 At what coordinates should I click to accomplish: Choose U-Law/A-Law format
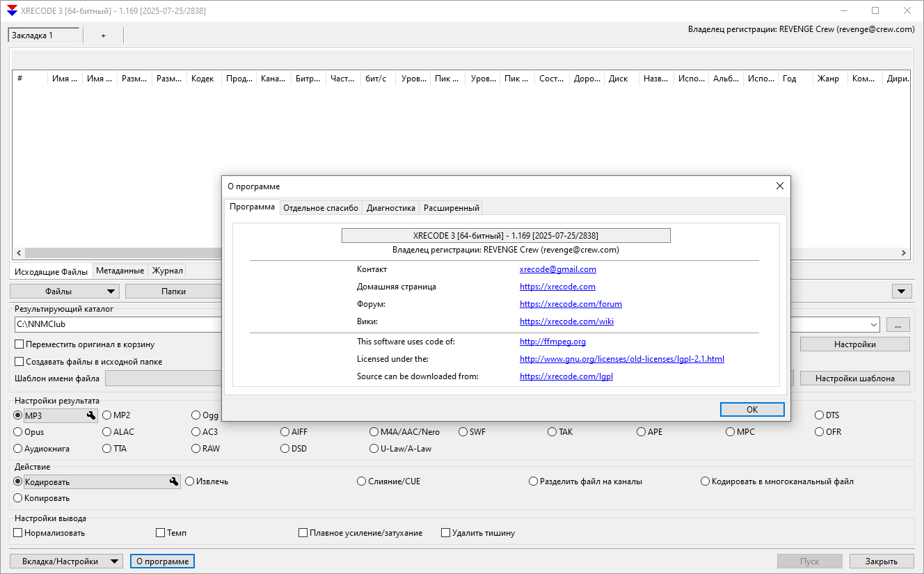[x=374, y=449]
